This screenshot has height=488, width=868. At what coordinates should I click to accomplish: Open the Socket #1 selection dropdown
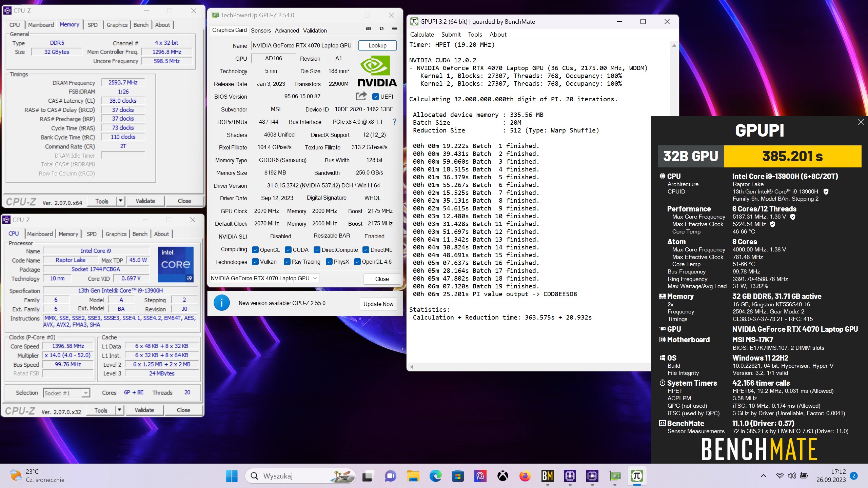pos(66,393)
